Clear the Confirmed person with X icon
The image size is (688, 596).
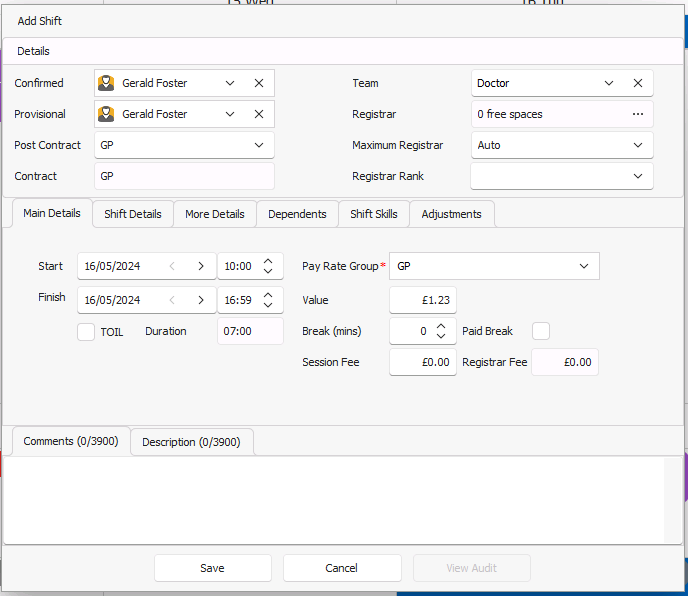click(259, 83)
